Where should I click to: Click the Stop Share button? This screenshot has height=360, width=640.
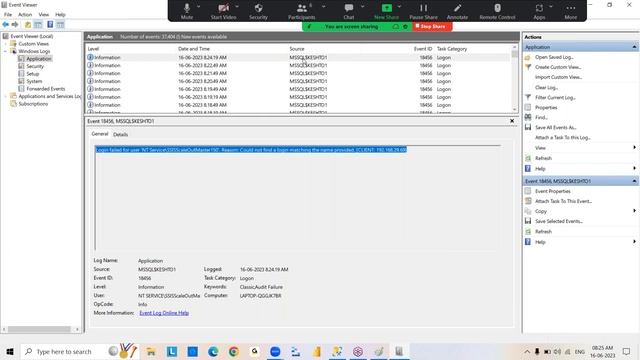pos(432,27)
